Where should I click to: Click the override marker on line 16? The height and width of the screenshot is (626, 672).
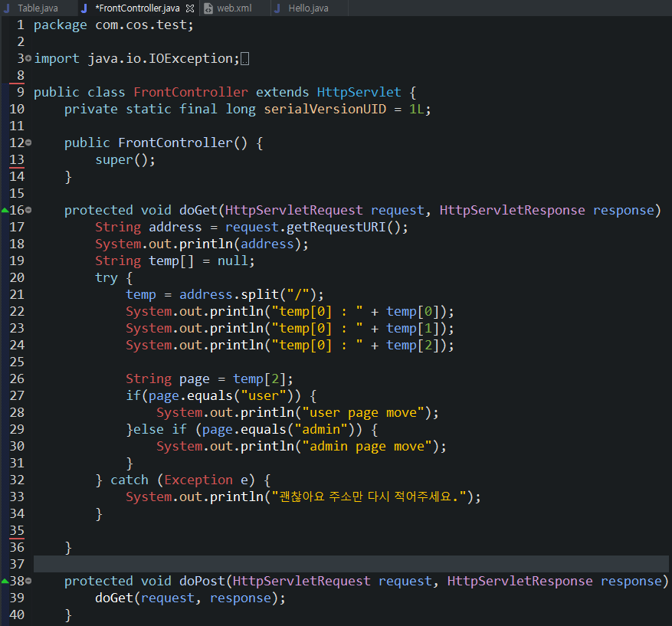(5, 211)
